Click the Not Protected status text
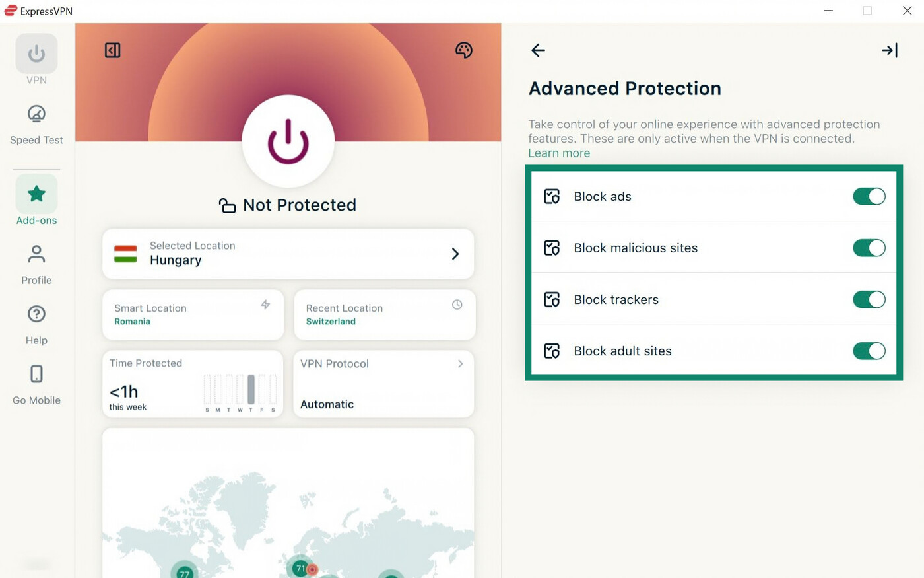This screenshot has height=578, width=924. pos(300,205)
